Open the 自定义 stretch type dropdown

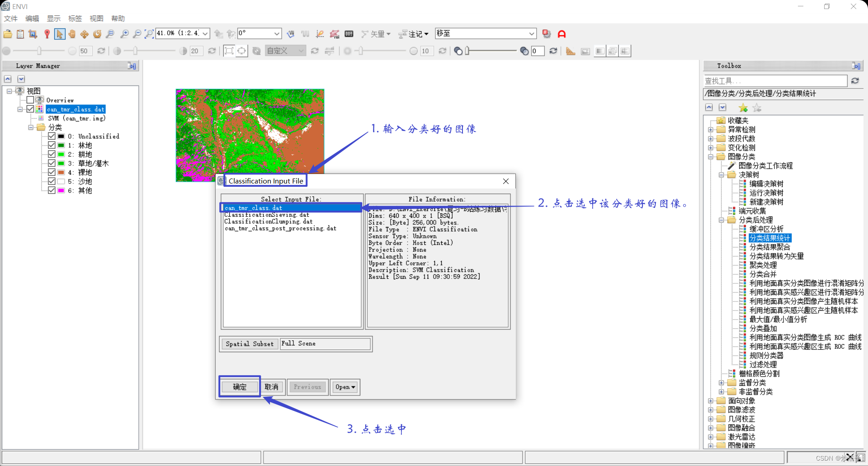[286, 51]
